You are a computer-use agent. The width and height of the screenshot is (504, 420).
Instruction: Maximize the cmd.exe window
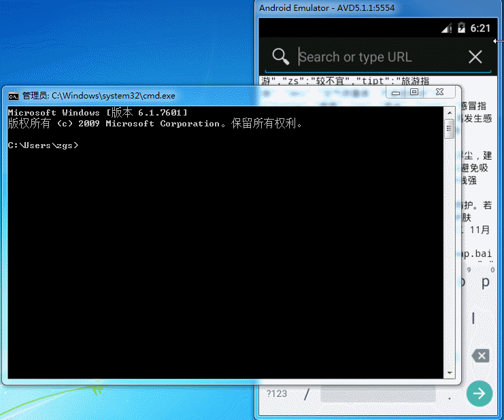point(414,92)
